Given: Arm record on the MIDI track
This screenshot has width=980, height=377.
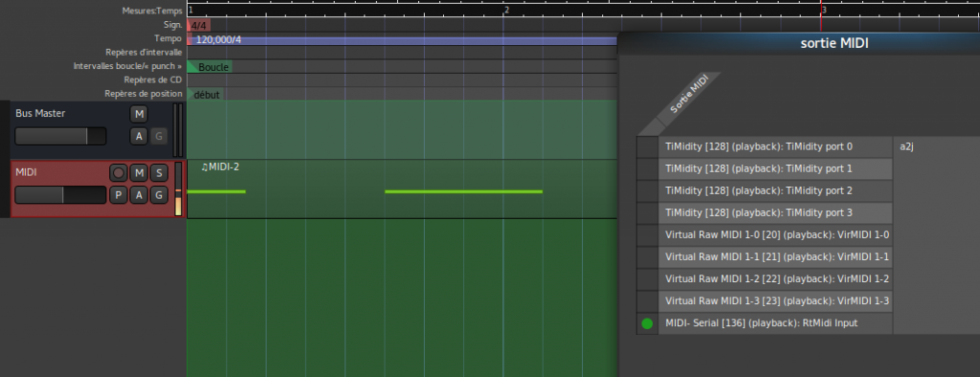Looking at the screenshot, I should tap(118, 173).
